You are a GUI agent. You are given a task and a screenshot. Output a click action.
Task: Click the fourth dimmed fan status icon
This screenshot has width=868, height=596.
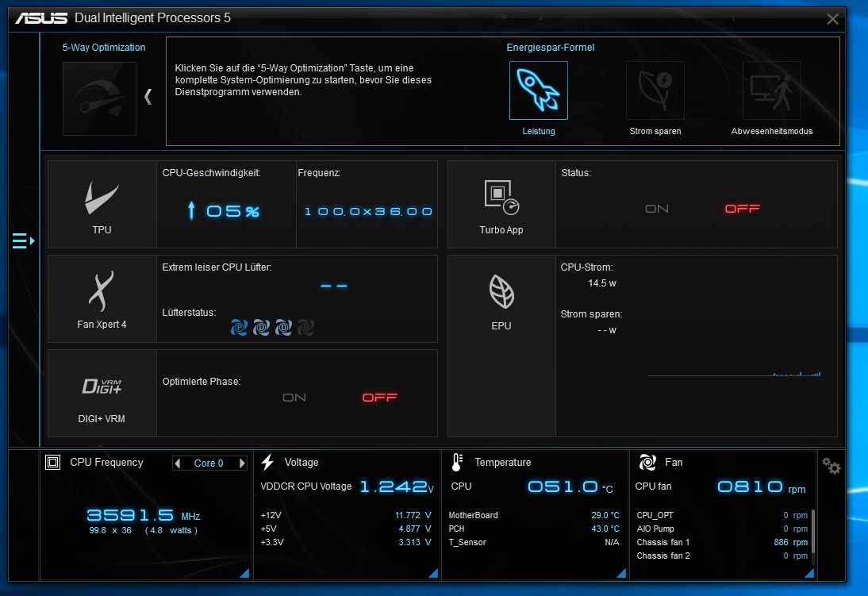click(305, 327)
